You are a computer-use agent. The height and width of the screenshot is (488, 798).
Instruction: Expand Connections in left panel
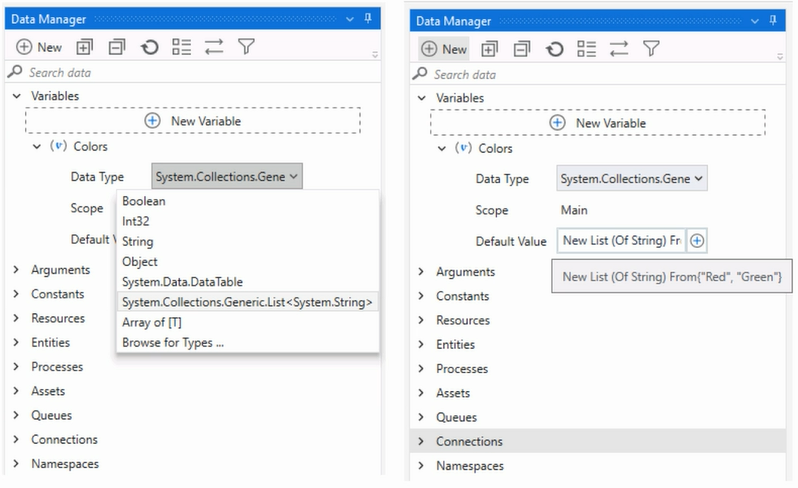16,440
